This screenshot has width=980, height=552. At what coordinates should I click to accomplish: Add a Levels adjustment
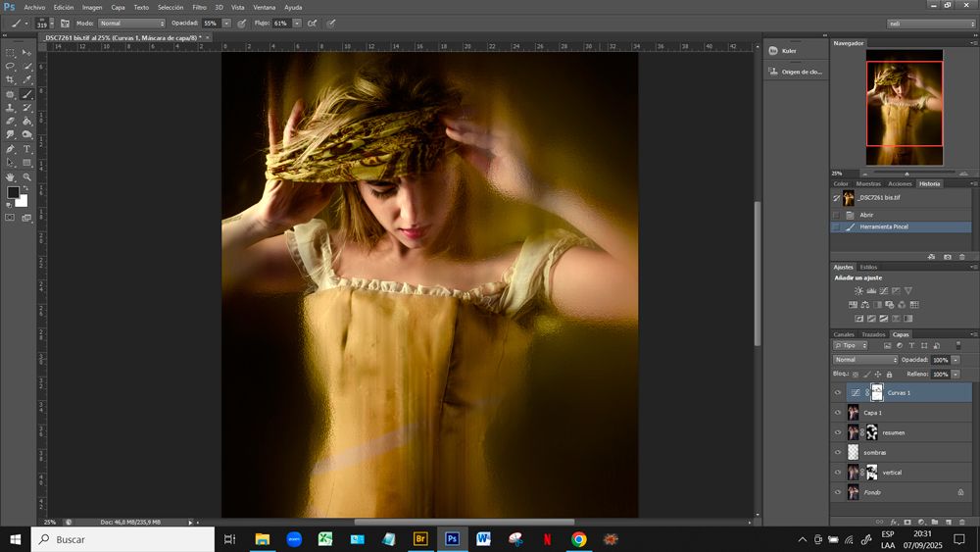click(870, 290)
